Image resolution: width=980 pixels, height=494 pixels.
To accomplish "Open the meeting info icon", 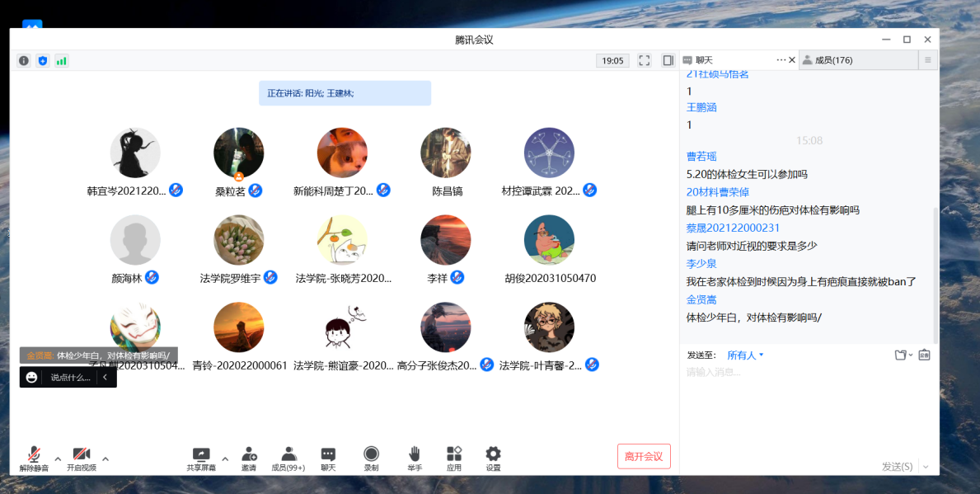I will coord(24,60).
